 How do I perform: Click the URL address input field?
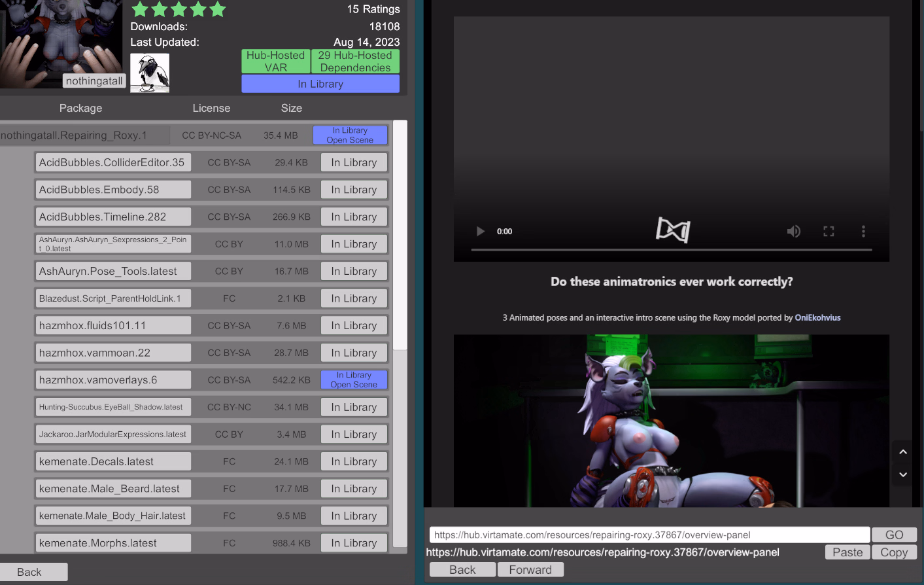pyautogui.click(x=649, y=535)
